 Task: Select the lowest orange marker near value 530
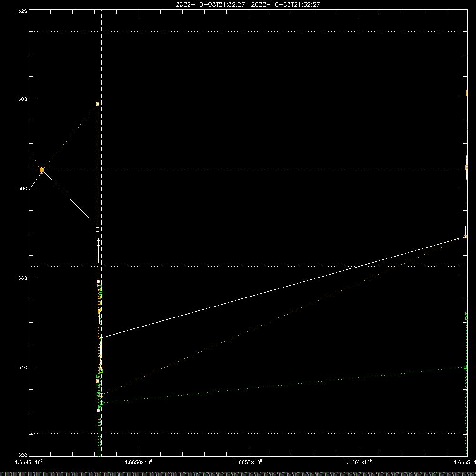coord(98,410)
